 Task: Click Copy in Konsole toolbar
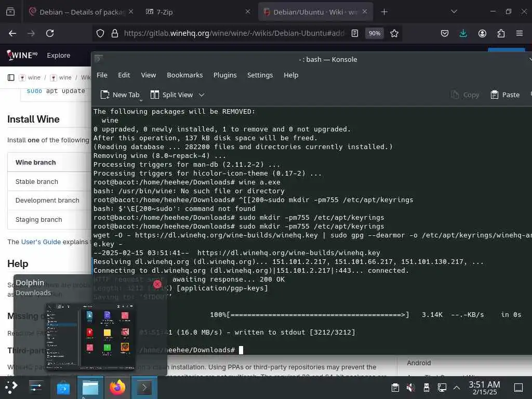[465, 95]
